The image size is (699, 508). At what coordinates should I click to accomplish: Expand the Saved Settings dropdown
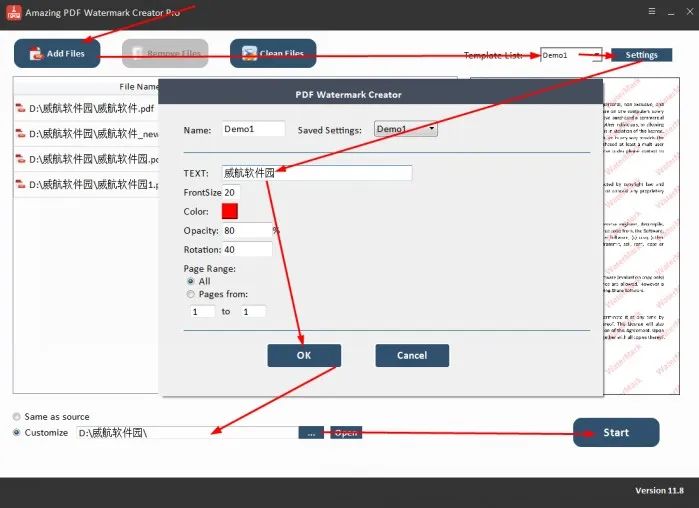click(406, 129)
